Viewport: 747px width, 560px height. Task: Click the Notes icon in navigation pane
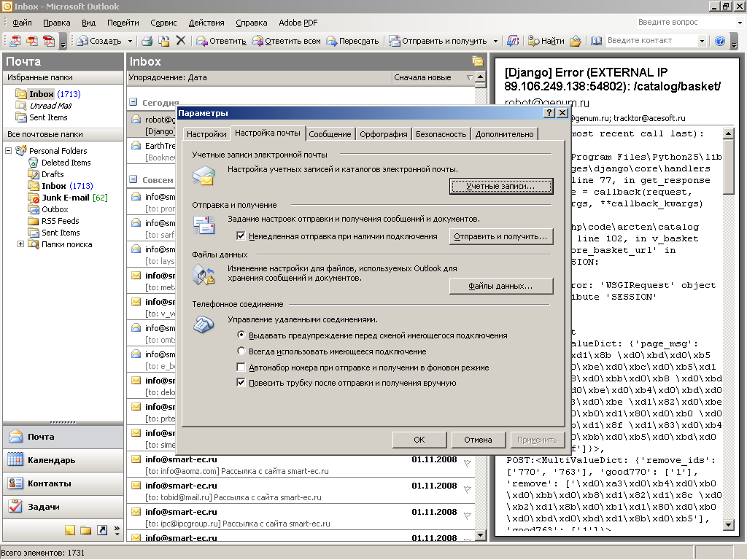[70, 530]
